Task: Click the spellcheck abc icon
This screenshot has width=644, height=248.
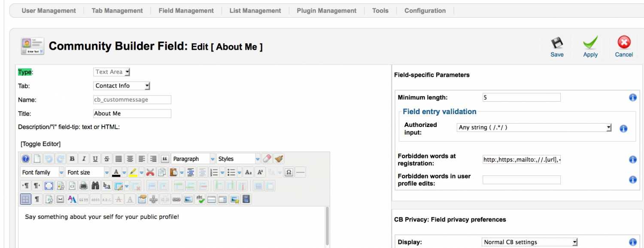Action: (200, 199)
